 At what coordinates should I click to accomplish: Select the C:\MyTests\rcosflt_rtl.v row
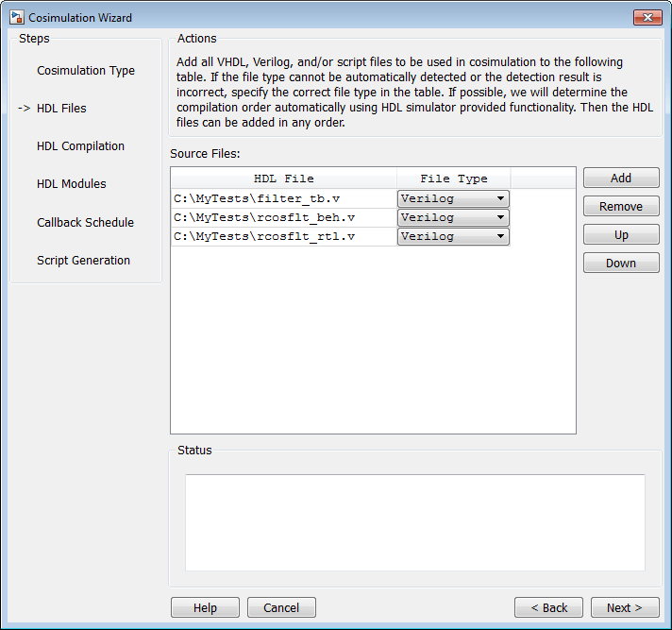284,236
